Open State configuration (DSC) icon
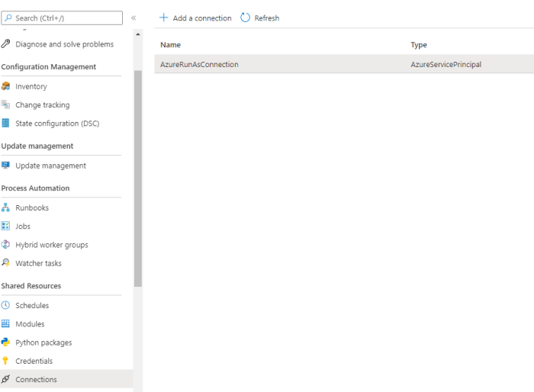 point(6,124)
